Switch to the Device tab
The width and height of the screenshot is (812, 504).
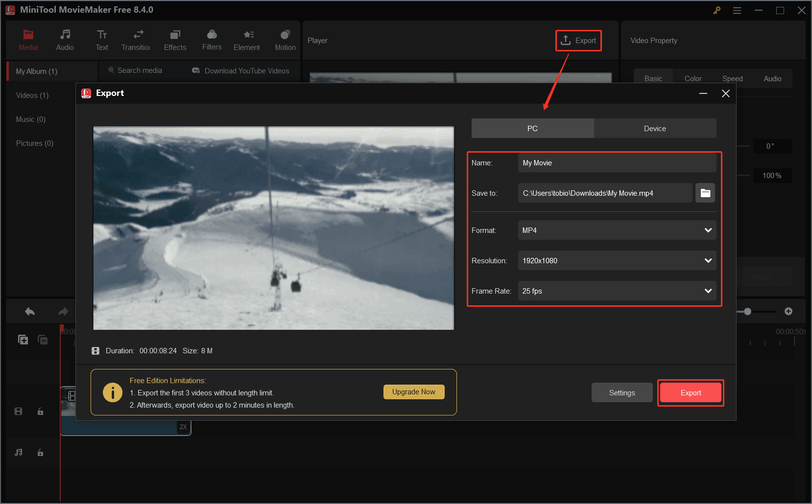pyautogui.click(x=655, y=128)
